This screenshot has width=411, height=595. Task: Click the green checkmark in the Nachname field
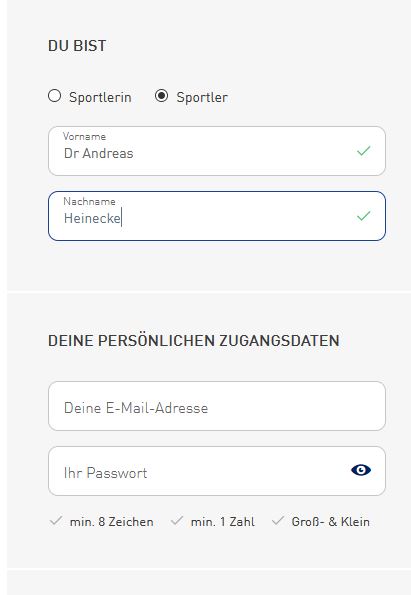[x=364, y=216]
